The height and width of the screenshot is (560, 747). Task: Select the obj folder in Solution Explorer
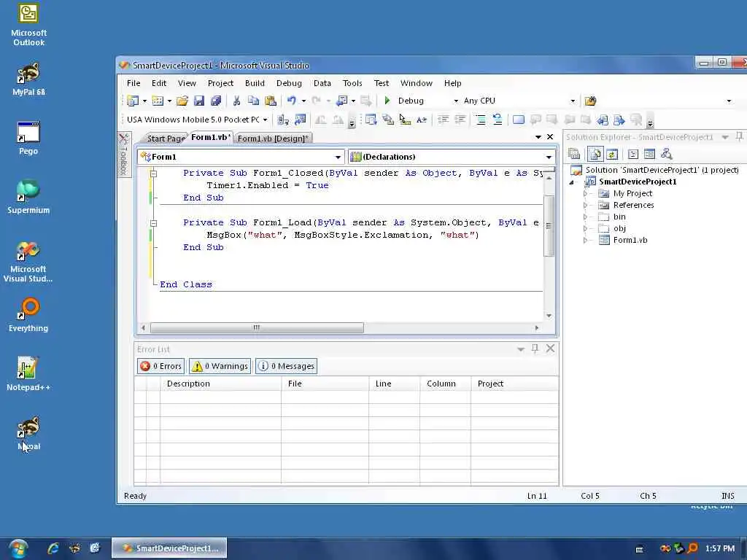pos(619,228)
